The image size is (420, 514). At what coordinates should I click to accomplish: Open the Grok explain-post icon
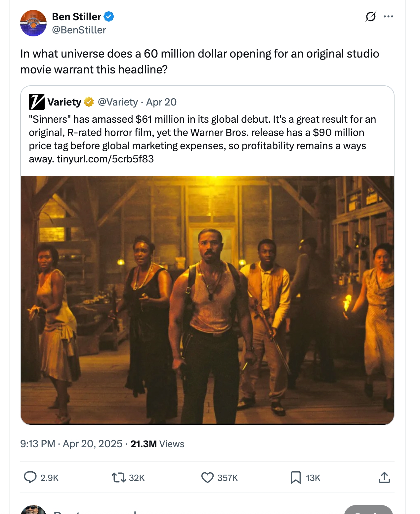(371, 16)
